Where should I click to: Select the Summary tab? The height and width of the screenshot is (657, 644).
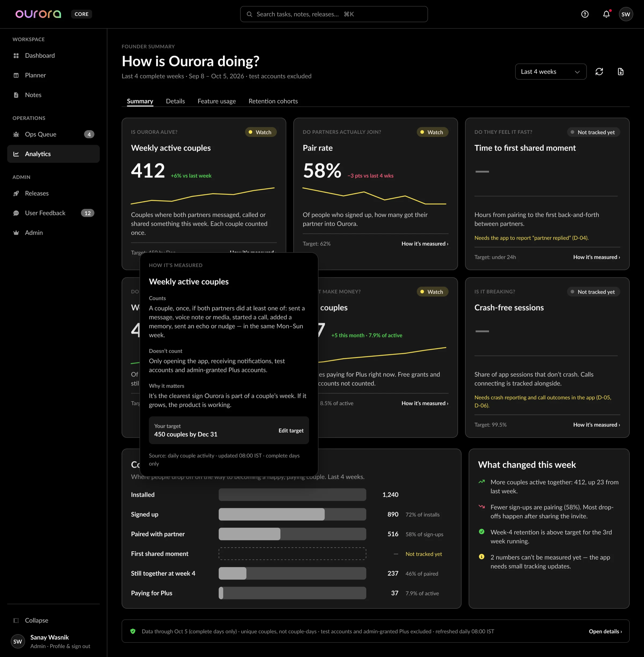(140, 101)
